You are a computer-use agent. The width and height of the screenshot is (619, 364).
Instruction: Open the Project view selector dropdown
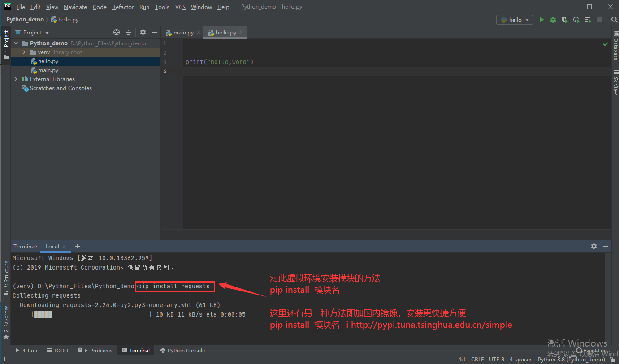pyautogui.click(x=32, y=32)
